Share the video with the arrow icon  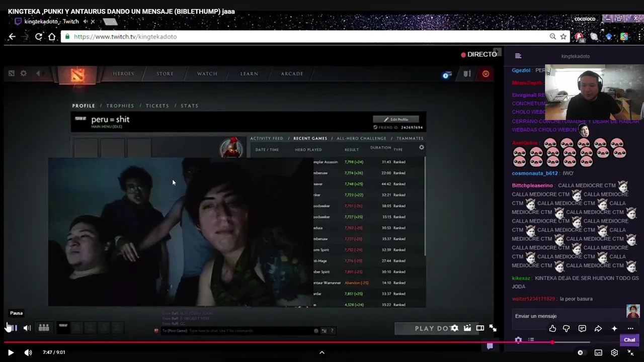point(598,328)
